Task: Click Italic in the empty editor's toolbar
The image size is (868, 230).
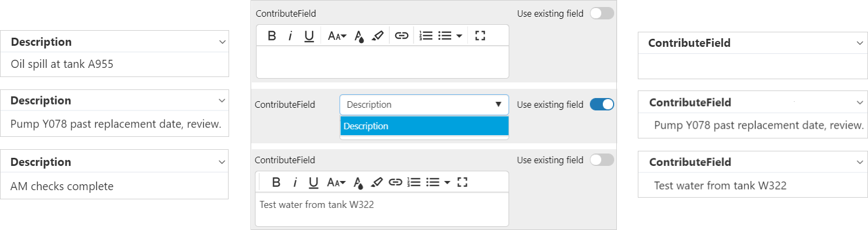Action: [x=290, y=36]
